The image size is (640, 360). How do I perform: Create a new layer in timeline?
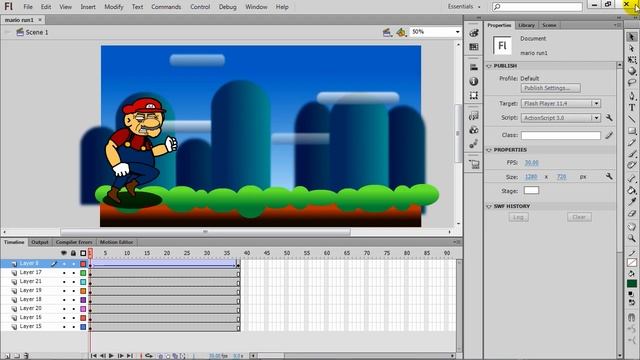[7, 356]
